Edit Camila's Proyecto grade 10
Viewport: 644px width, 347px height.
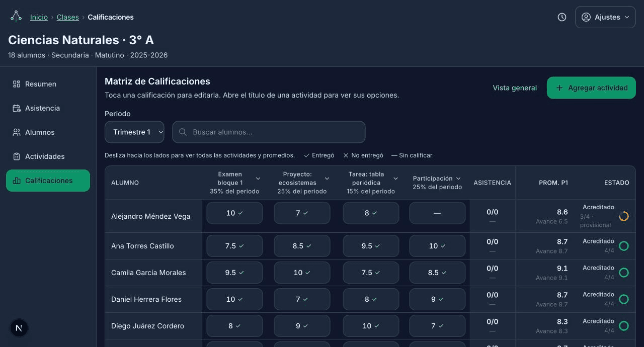click(x=302, y=273)
